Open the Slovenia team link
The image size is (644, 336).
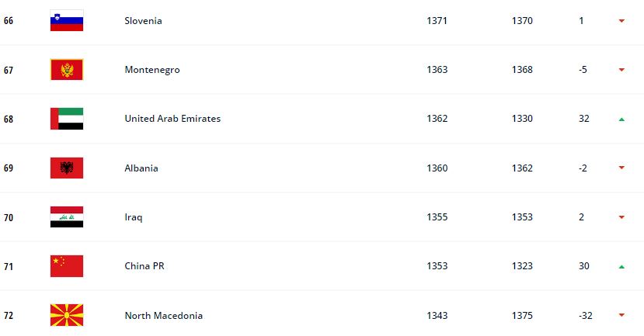(143, 20)
